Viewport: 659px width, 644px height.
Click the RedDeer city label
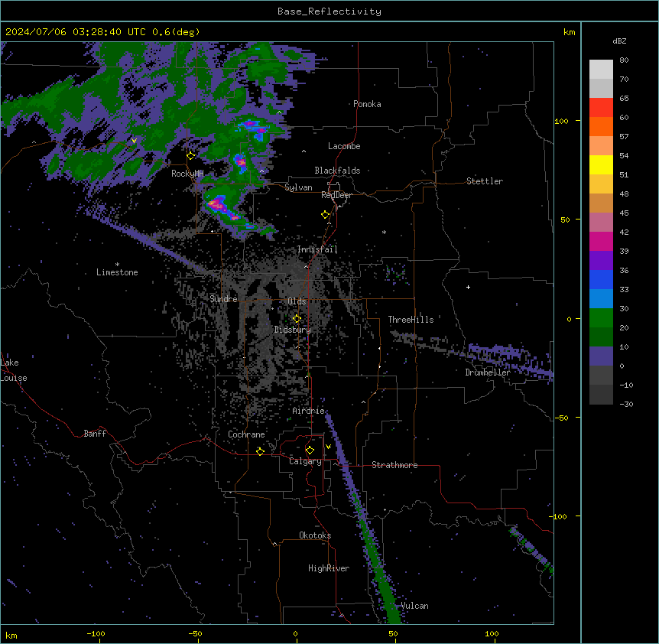tap(336, 195)
